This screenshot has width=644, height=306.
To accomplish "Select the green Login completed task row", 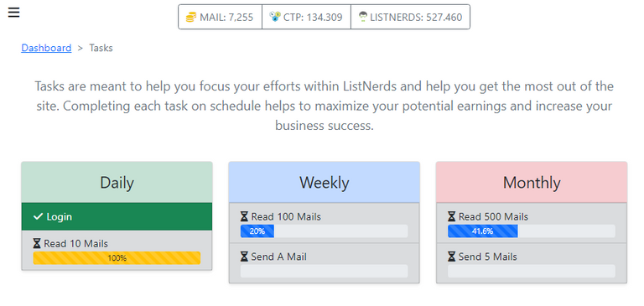I will pyautogui.click(x=117, y=216).
